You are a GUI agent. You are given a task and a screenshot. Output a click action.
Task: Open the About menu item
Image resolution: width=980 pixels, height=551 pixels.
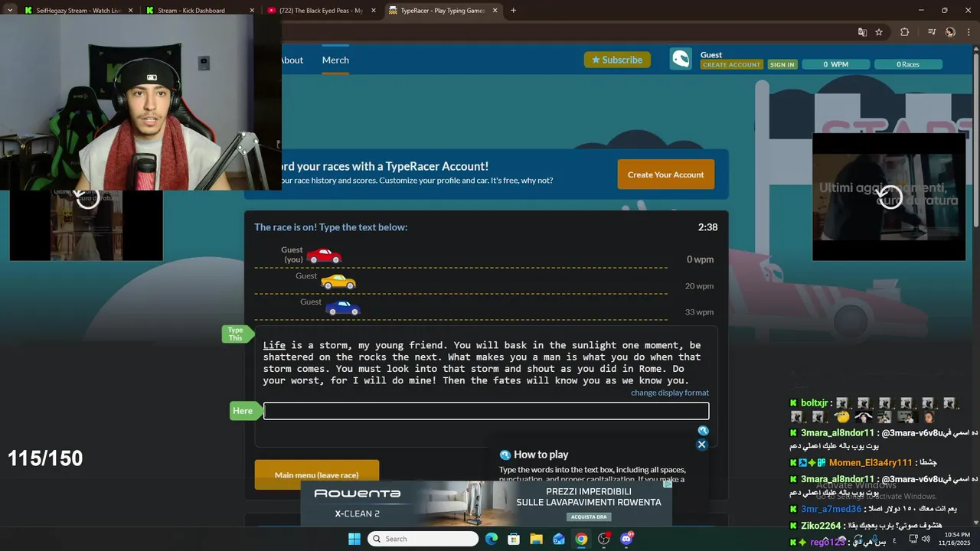pyautogui.click(x=291, y=60)
